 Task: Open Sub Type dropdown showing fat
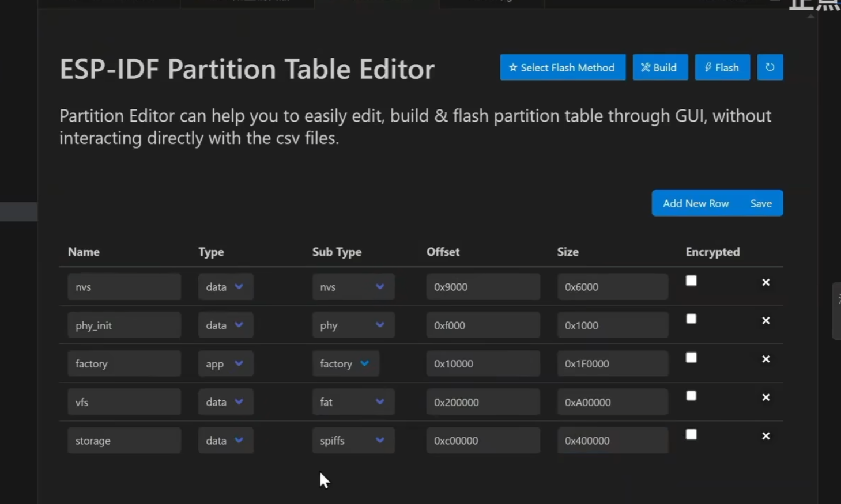tap(353, 402)
